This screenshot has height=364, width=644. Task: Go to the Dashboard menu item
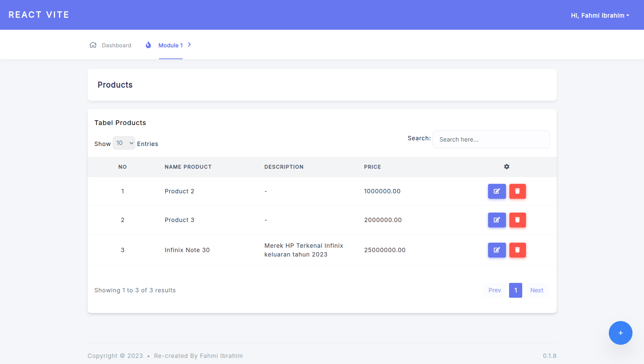point(116,45)
